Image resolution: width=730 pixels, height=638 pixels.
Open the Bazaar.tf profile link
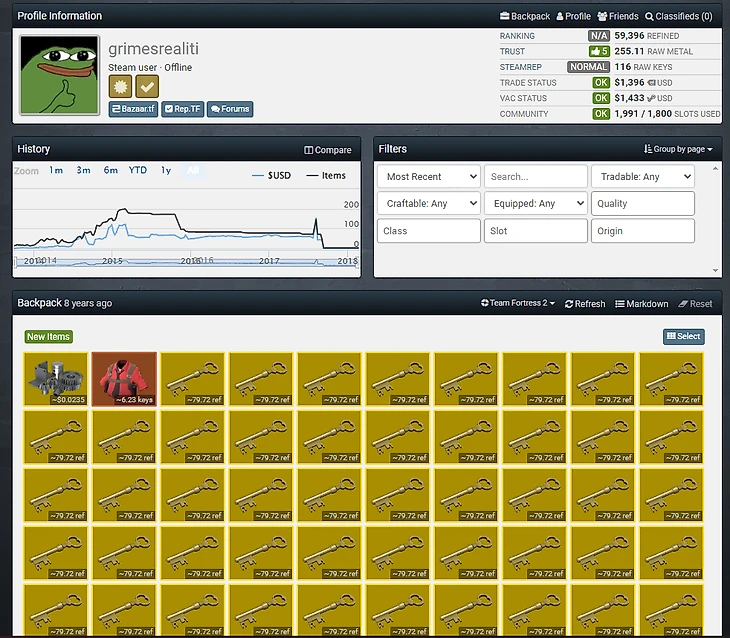[x=133, y=109]
